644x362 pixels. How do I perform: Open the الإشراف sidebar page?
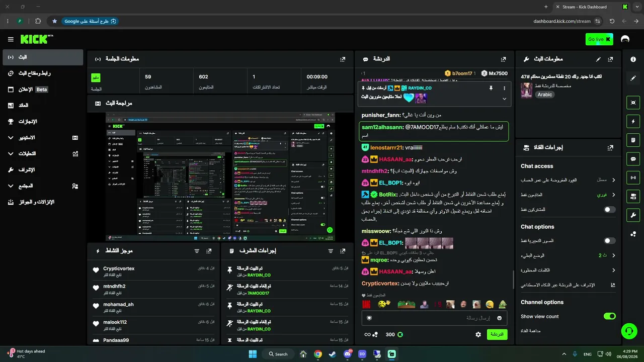[x=43, y=170]
